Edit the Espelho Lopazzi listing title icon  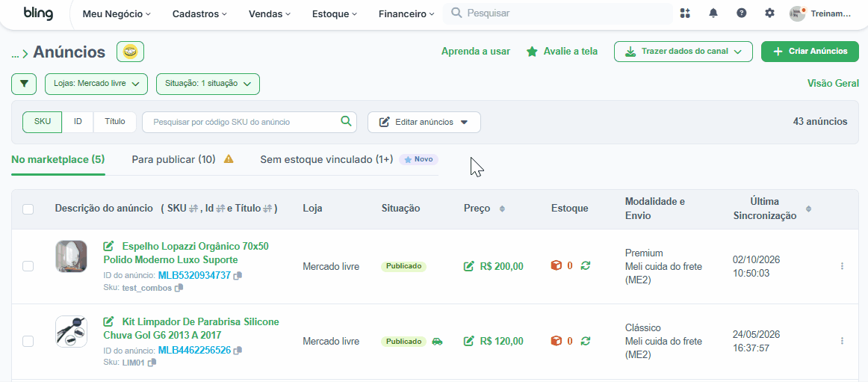click(x=109, y=246)
